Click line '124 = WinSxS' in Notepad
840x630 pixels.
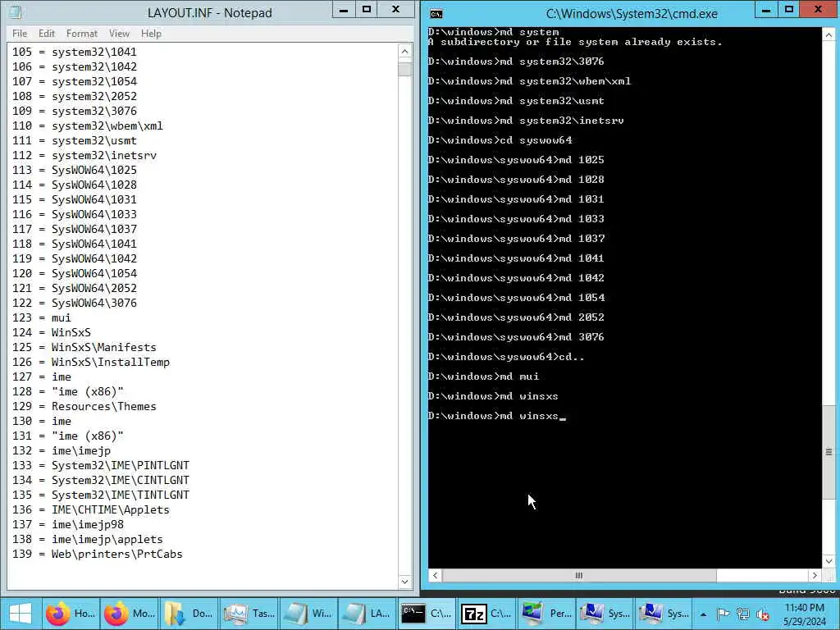52,332
